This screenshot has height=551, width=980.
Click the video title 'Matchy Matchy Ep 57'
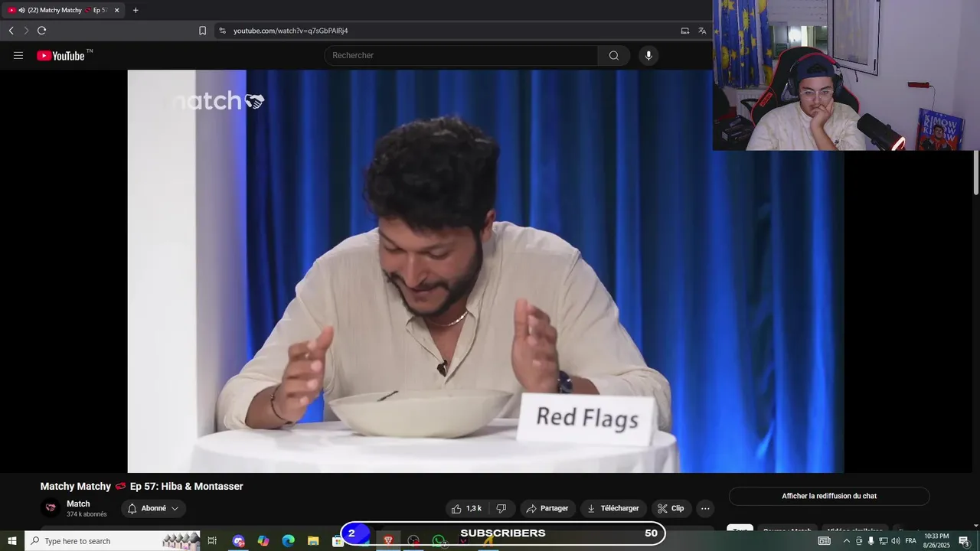(x=142, y=486)
